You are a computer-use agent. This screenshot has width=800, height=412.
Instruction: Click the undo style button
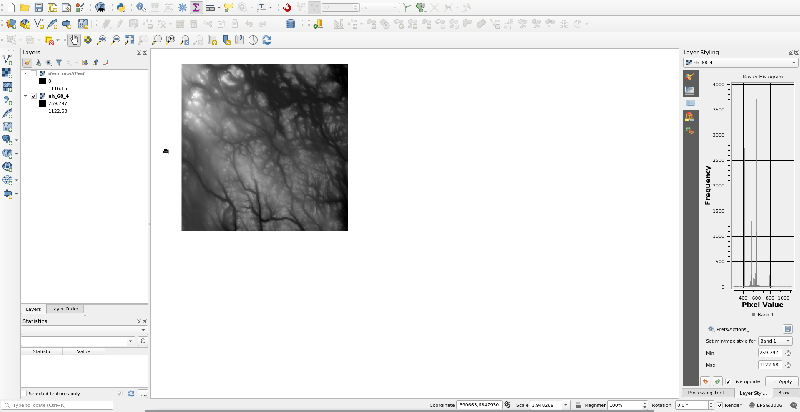point(706,381)
